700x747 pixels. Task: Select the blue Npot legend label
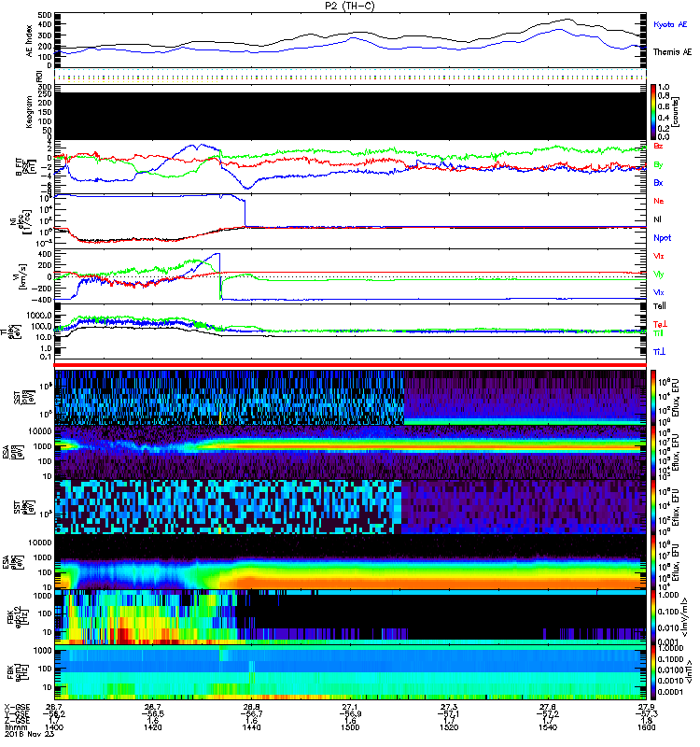[662, 238]
